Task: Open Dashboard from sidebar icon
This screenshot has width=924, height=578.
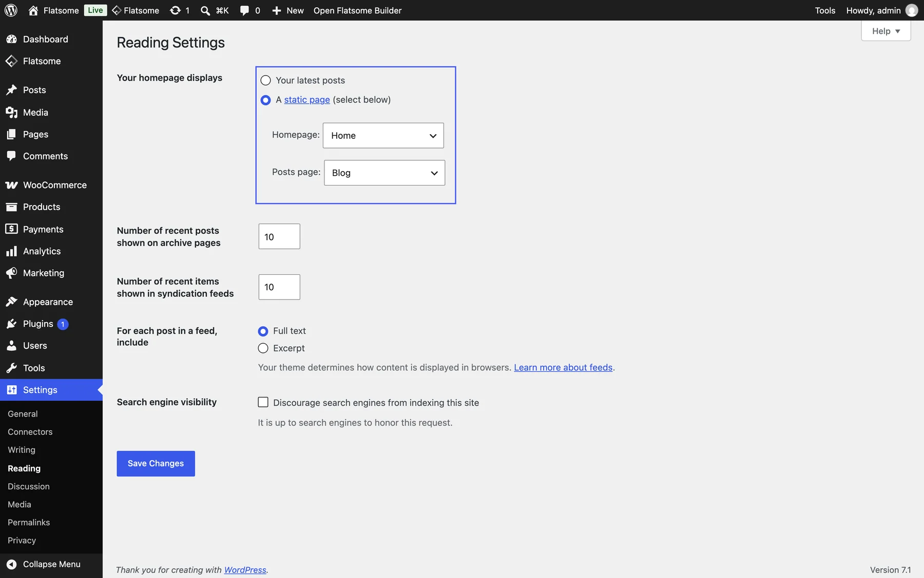Action: pyautogui.click(x=11, y=39)
